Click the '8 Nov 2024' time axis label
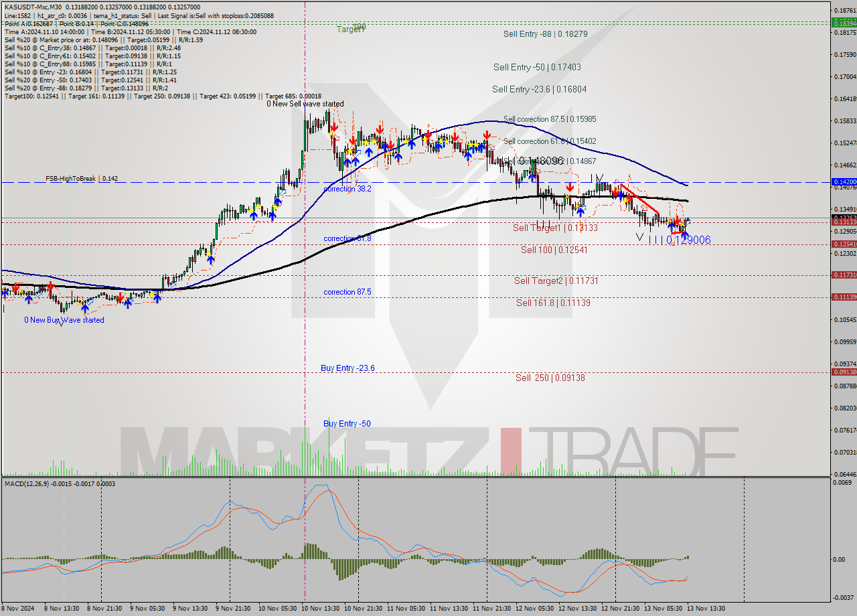Screen dimensions: 857x616 pyautogui.click(x=17, y=608)
